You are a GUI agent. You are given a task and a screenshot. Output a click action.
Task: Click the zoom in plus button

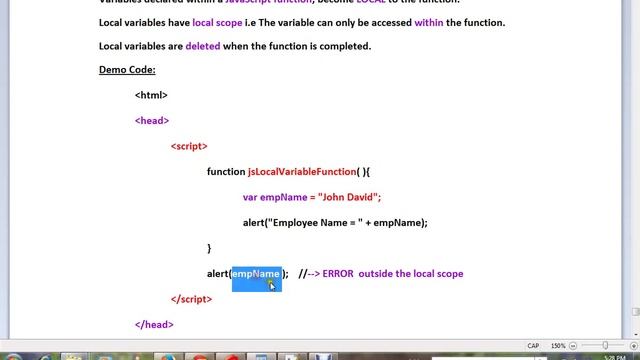point(633,346)
